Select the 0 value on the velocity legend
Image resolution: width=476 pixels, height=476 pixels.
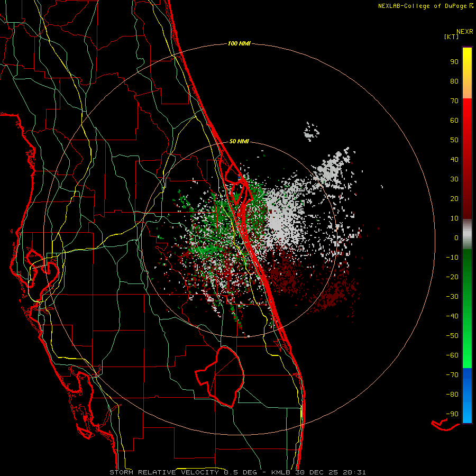(x=456, y=237)
